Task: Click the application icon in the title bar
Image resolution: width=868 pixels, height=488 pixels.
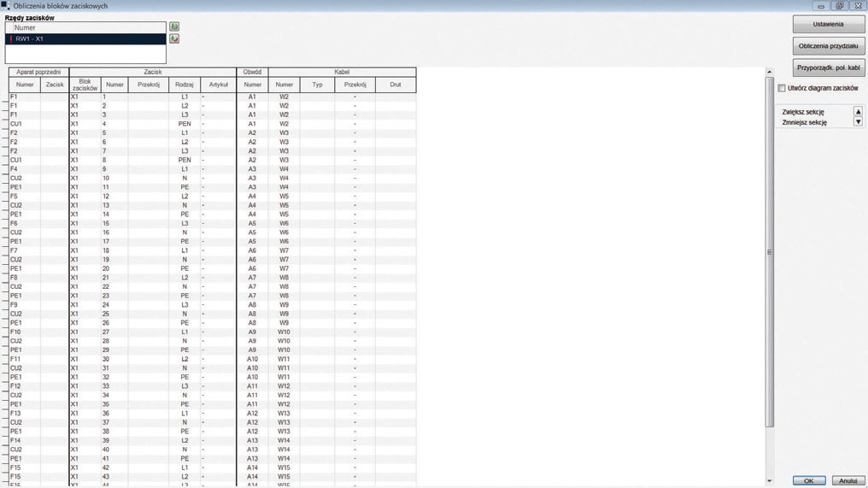Action: point(6,6)
